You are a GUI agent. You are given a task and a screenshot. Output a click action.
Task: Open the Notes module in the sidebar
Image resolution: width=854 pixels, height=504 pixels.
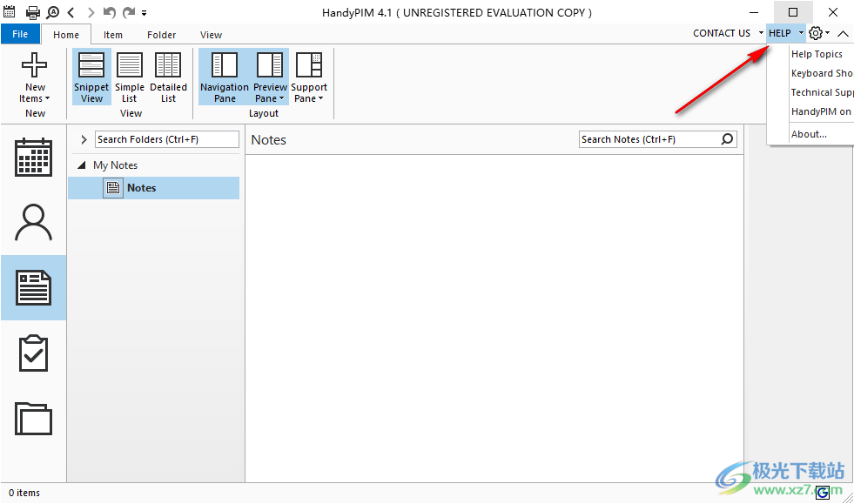(33, 287)
